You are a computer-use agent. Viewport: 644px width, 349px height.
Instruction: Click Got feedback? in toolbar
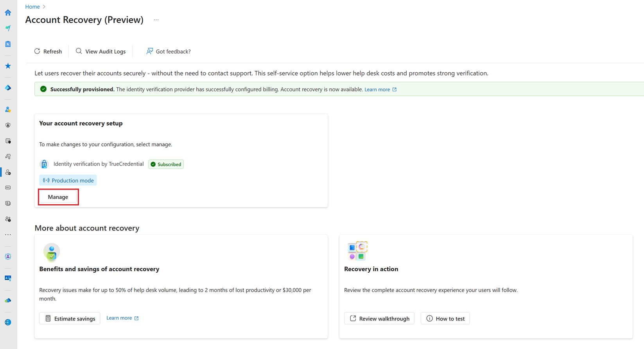pos(169,51)
